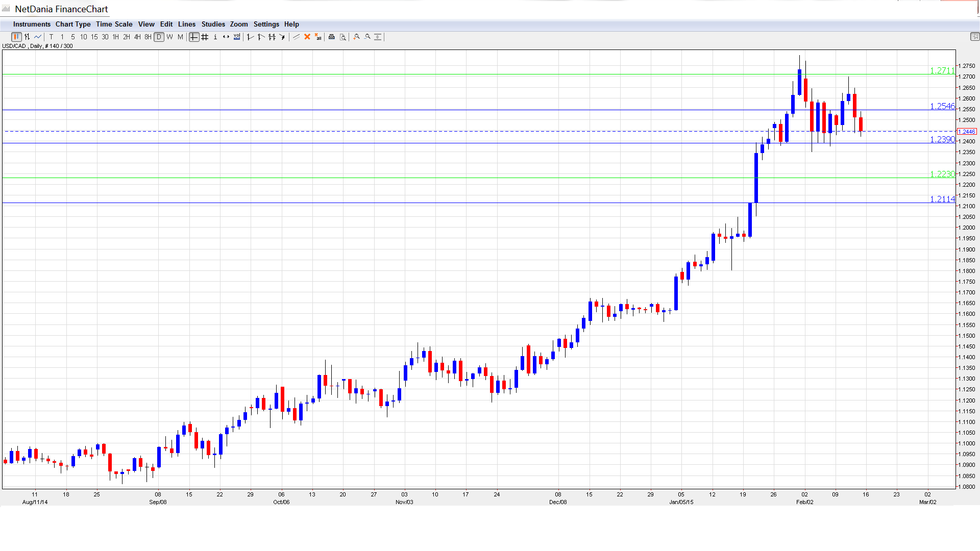Click the delete all lines icon
The width and height of the screenshot is (980, 551).
click(318, 37)
